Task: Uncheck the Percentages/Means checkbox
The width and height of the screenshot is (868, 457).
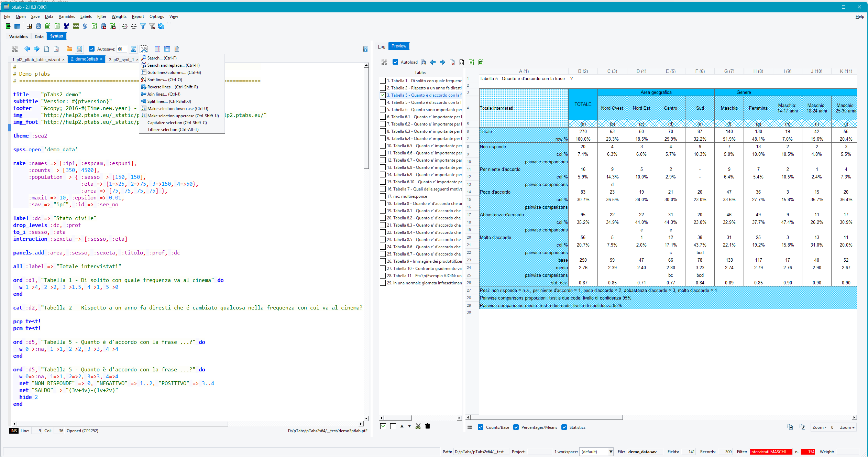Action: pyautogui.click(x=516, y=427)
